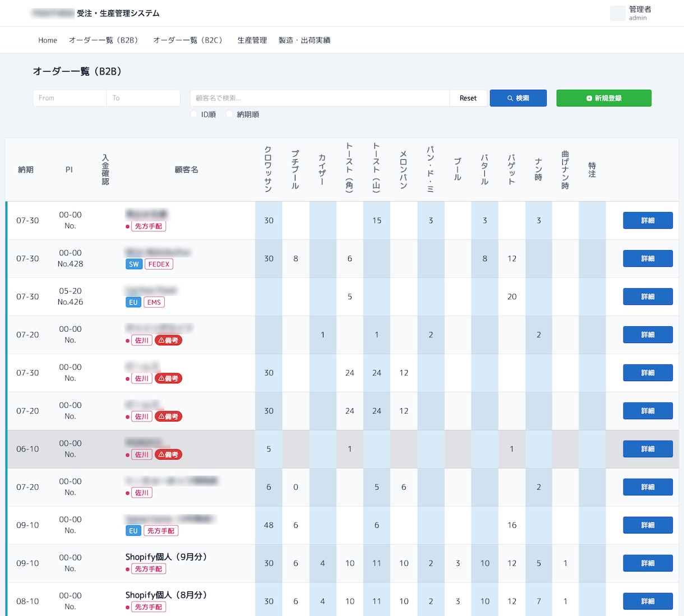
Task: Click the EMS tag
Action: [x=154, y=302]
